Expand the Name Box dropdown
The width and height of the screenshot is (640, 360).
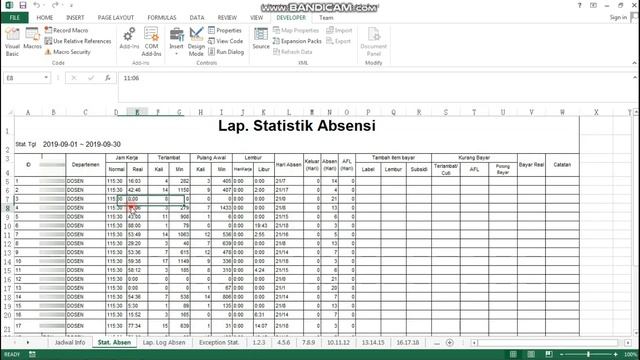click(x=46, y=78)
